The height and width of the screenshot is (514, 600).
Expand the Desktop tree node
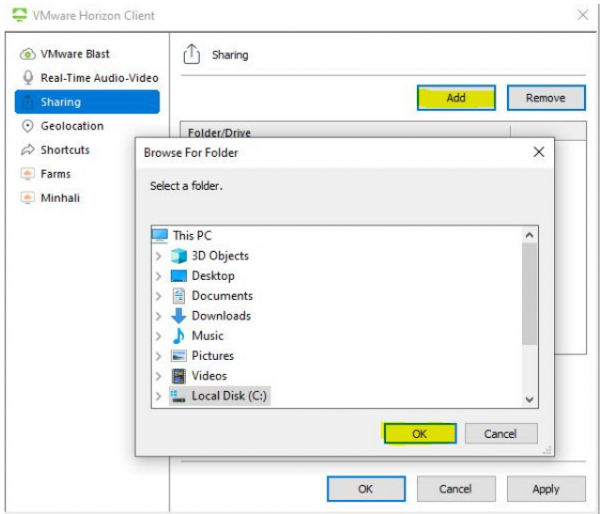pyautogui.click(x=158, y=276)
